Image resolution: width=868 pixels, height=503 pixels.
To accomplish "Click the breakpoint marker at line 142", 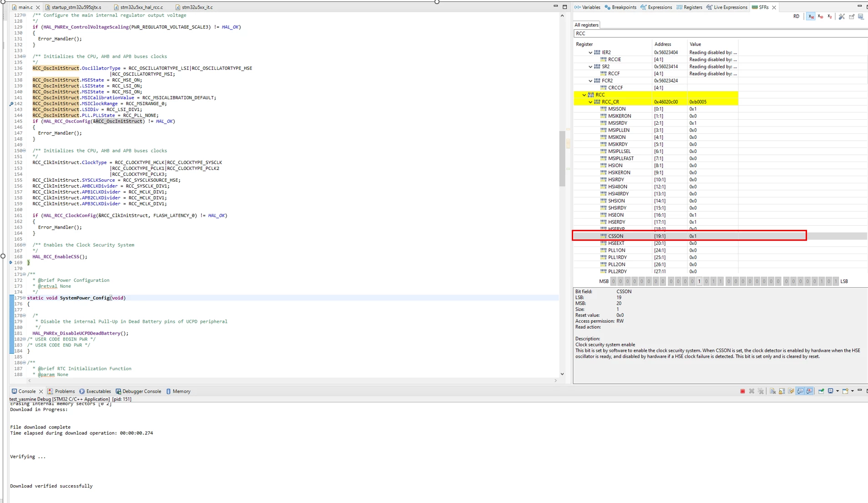I will [x=11, y=104].
